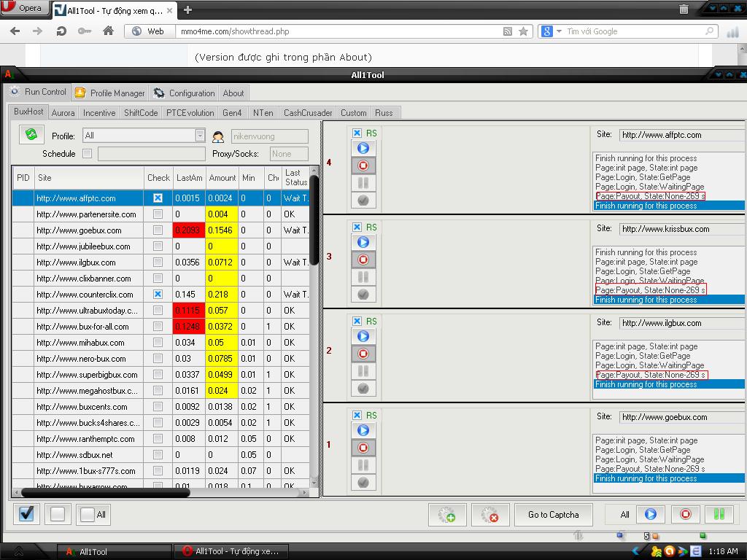Toggle the RS checkbox for process 4

(357, 133)
